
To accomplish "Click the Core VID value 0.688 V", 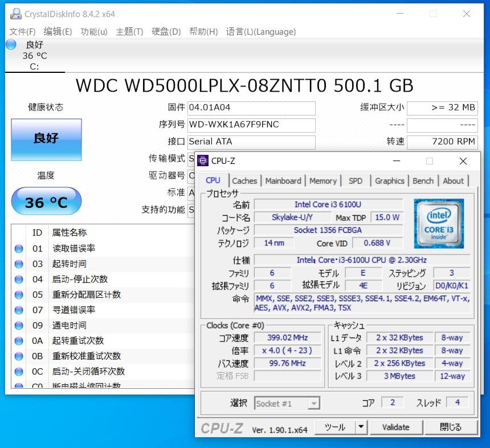I will coord(378,243).
